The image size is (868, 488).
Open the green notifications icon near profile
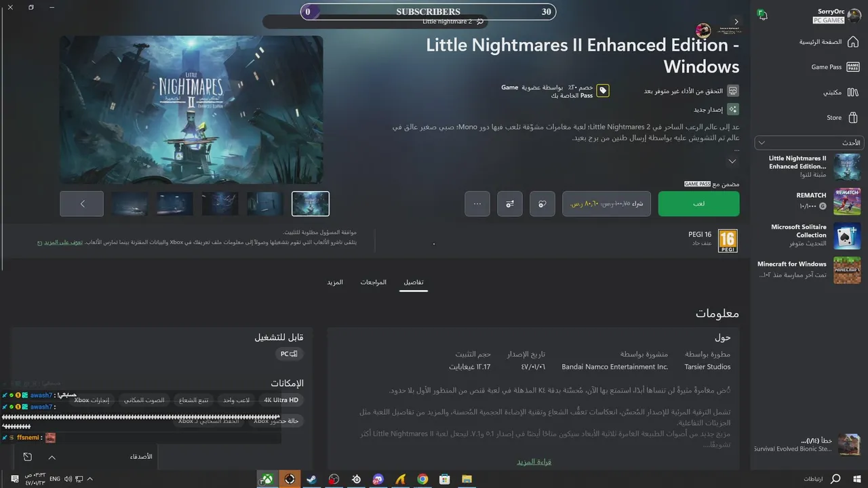pyautogui.click(x=762, y=15)
